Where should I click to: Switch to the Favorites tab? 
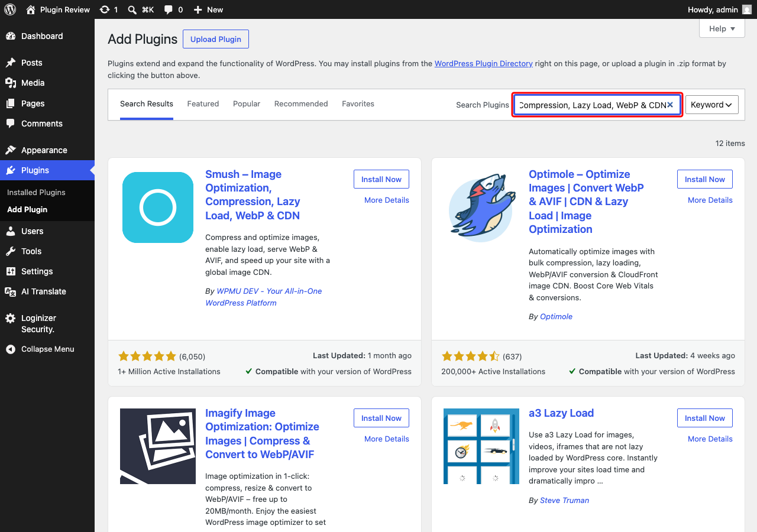(358, 104)
